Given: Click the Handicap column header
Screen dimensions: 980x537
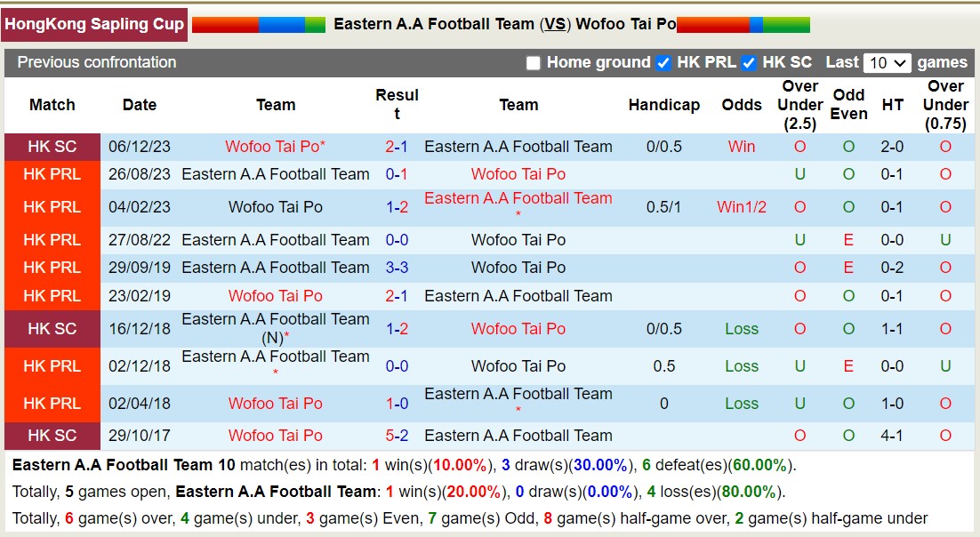Looking at the screenshot, I should point(663,105).
